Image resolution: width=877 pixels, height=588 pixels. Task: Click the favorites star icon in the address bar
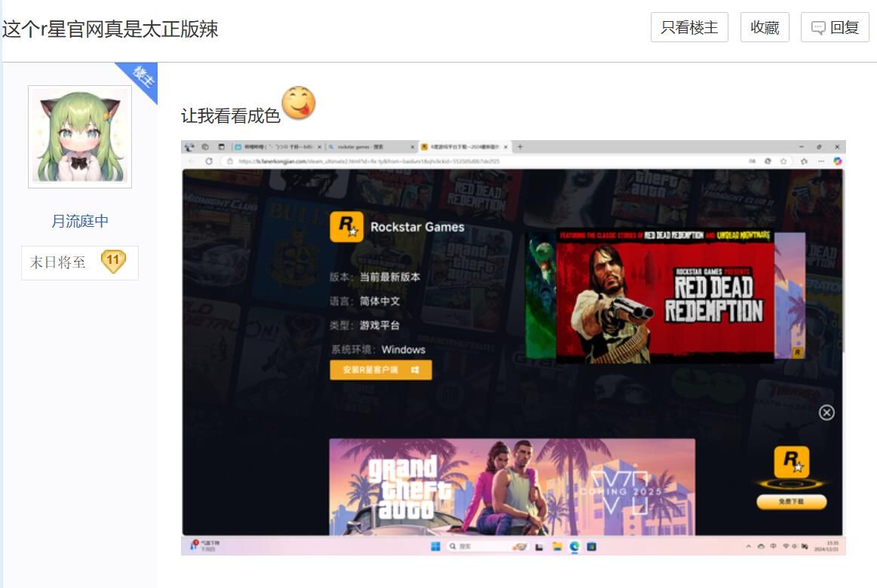point(783,161)
